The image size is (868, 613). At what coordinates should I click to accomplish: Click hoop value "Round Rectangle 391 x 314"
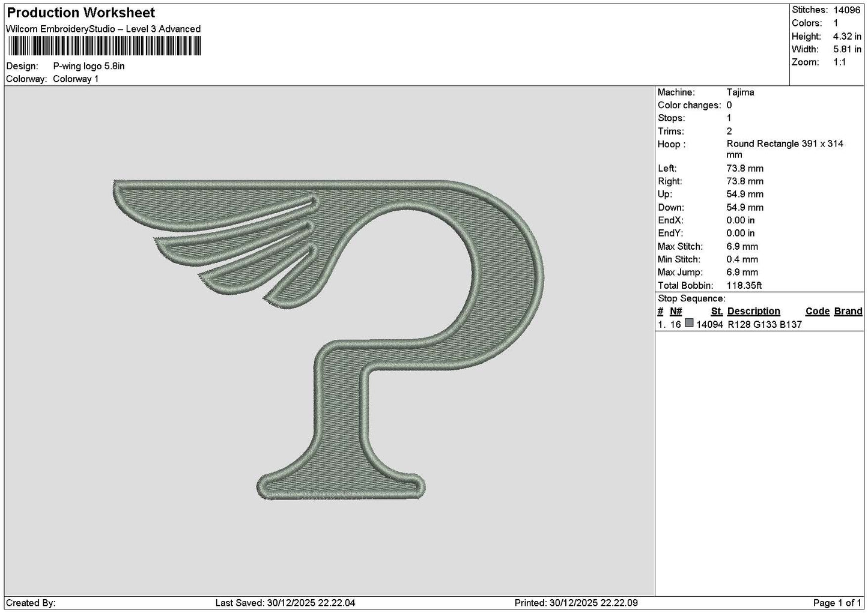click(x=785, y=143)
